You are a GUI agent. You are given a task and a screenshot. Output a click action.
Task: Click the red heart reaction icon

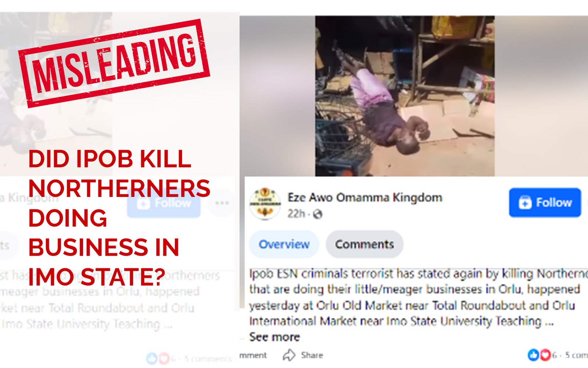point(545,355)
